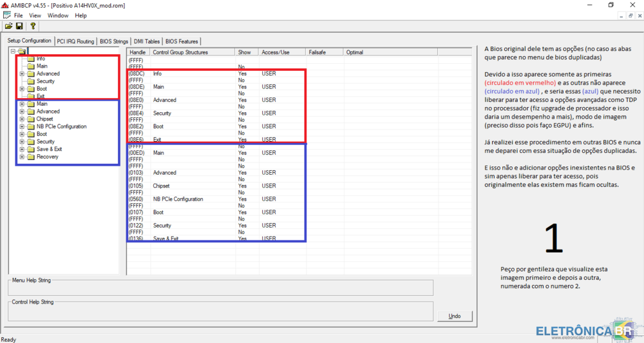Click the Menu Help String text field
The height and width of the screenshot is (343, 644).
pos(220,288)
